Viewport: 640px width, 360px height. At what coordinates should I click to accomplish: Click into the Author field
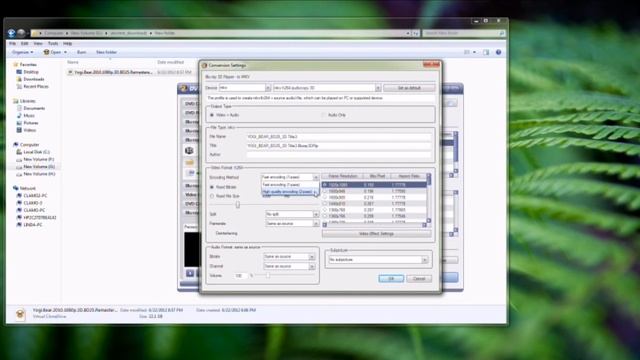[x=339, y=155]
